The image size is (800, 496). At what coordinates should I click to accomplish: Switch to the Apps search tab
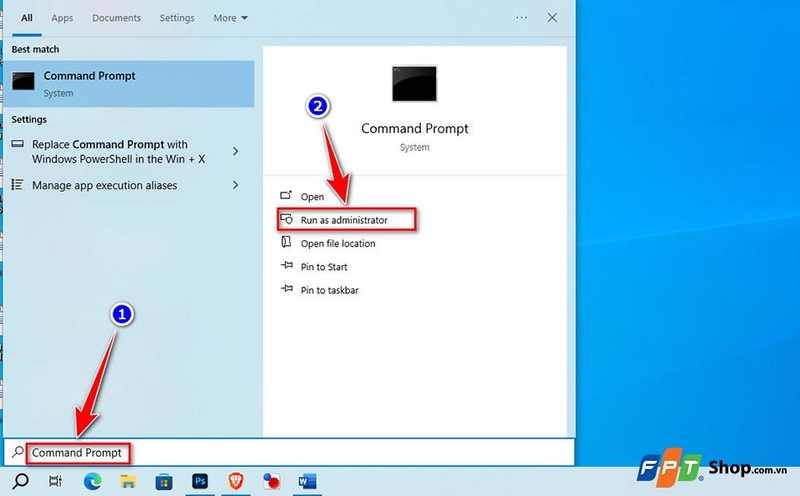pyautogui.click(x=62, y=18)
